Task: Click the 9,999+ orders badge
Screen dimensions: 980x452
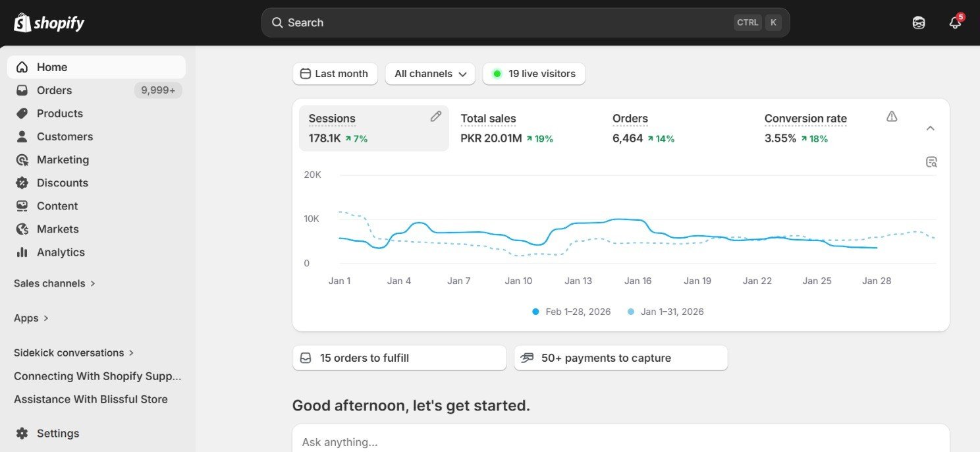Action: coord(158,90)
